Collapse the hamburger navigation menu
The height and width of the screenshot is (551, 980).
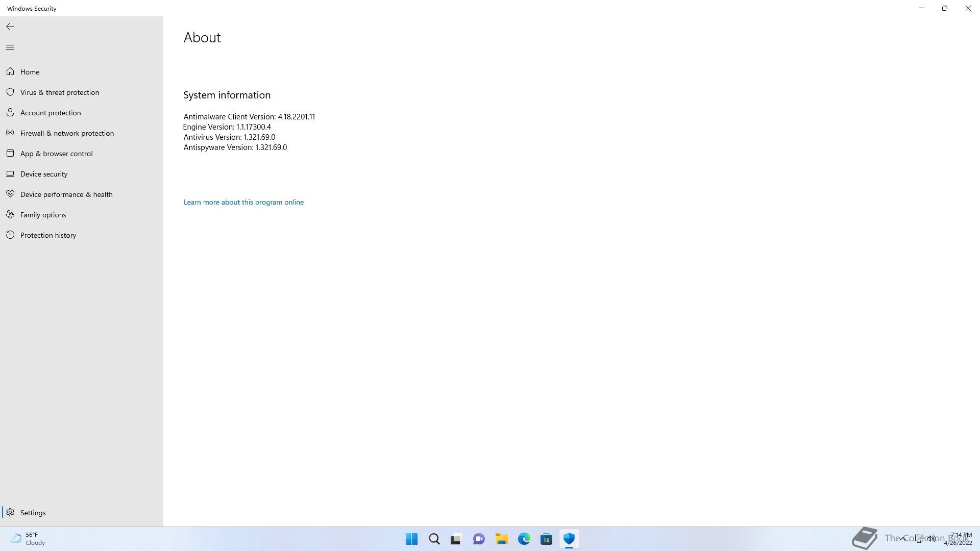pos(10,47)
